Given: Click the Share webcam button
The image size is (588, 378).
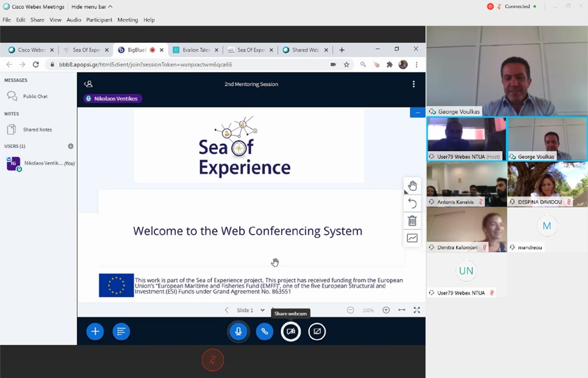Looking at the screenshot, I should pyautogui.click(x=291, y=332).
